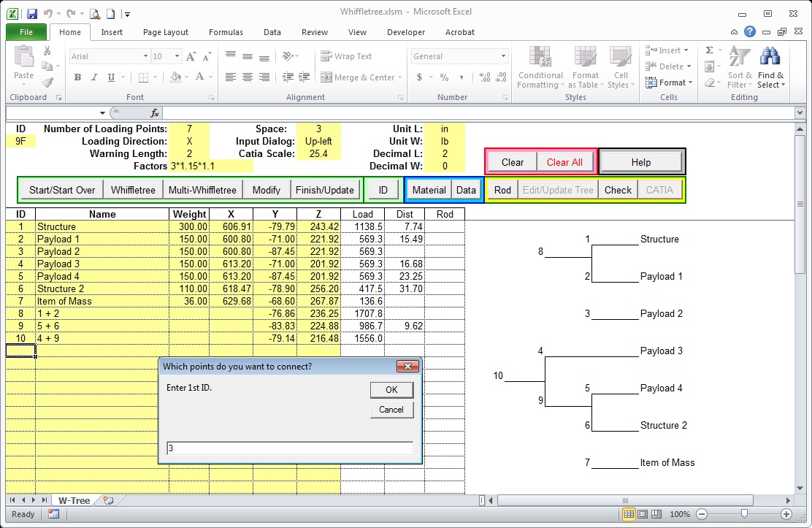
Task: Select the W-Tree sheet tab
Action: point(74,500)
